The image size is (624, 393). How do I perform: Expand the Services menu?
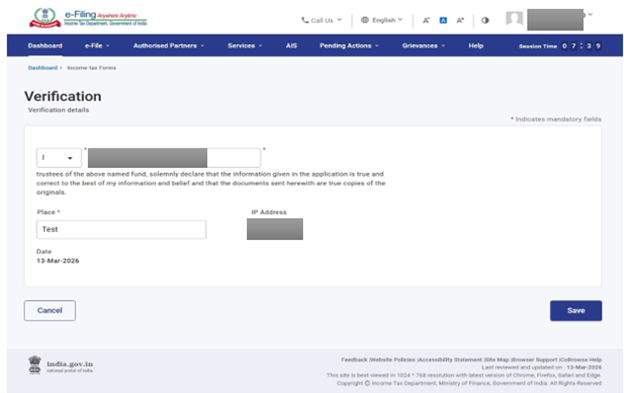(x=245, y=46)
